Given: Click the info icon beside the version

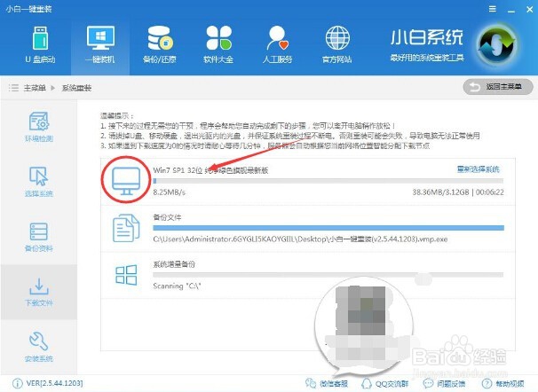Looking at the screenshot, I should coord(17,383).
